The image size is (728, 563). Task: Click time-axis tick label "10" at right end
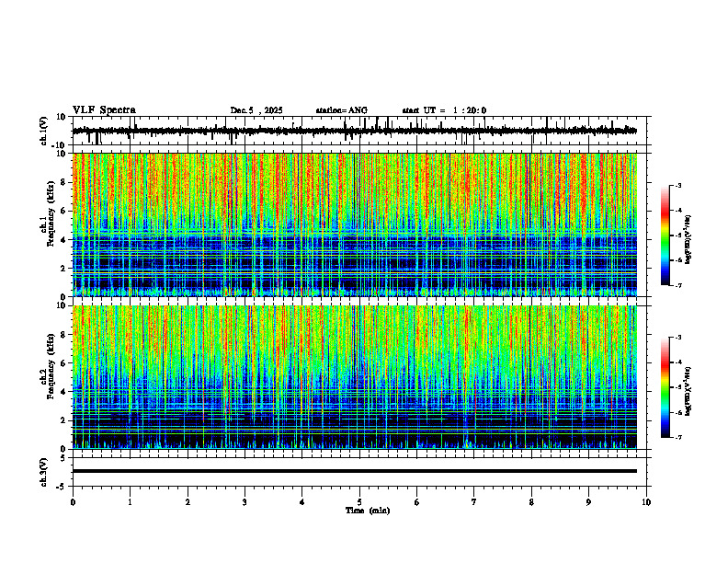pyautogui.click(x=646, y=502)
